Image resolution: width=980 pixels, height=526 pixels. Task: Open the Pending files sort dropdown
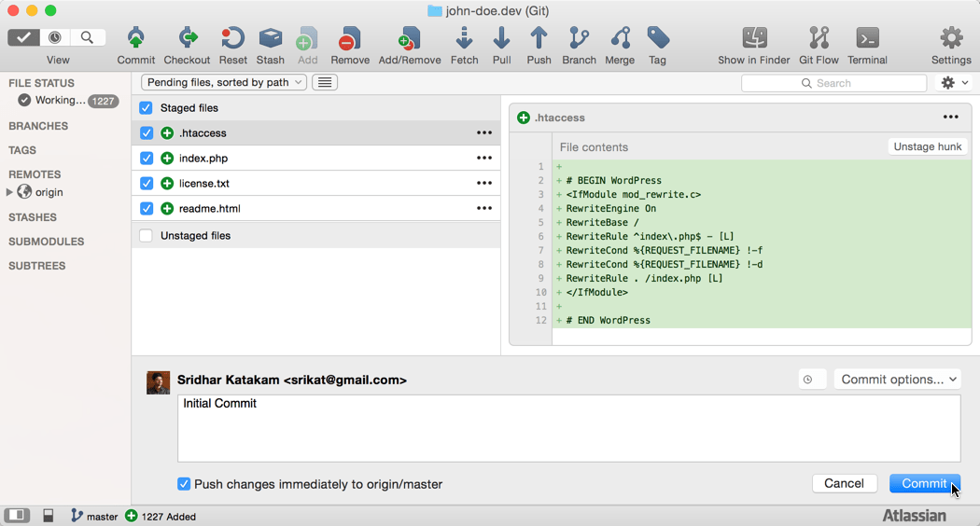(224, 82)
